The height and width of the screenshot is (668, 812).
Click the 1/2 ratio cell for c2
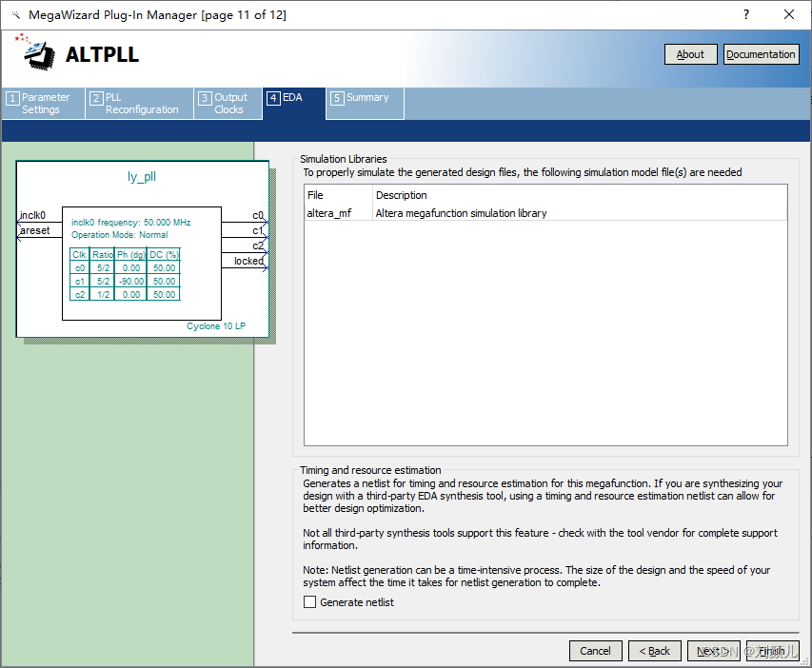tap(103, 295)
